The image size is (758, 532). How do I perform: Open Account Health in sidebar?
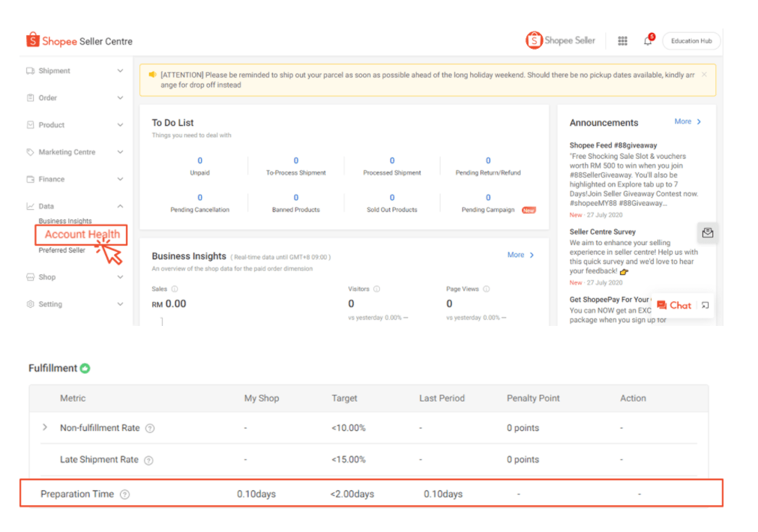click(x=82, y=235)
